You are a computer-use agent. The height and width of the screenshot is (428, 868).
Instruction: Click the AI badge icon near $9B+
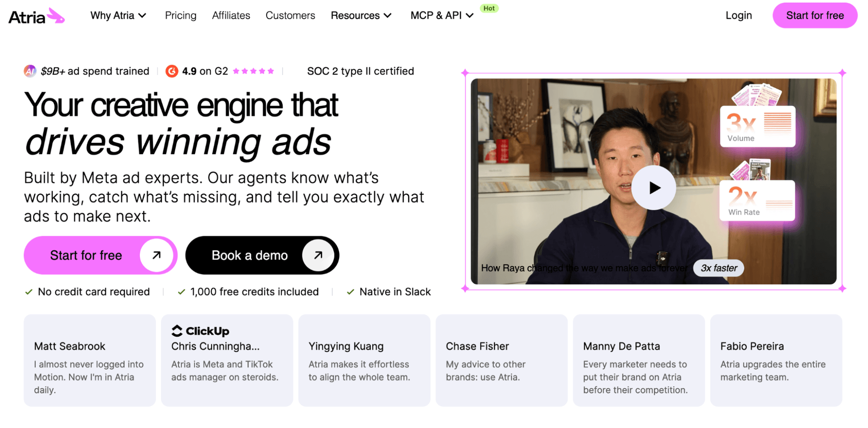(x=30, y=71)
